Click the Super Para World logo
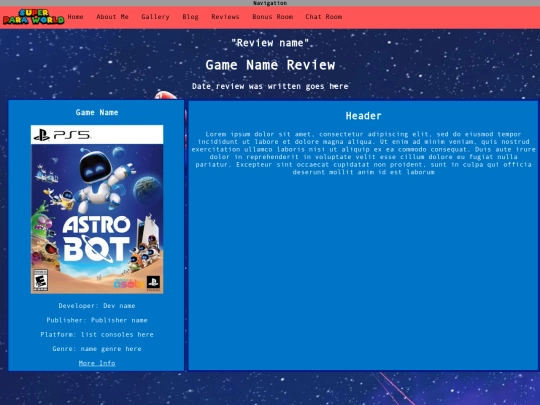The height and width of the screenshot is (405, 540). [33, 17]
